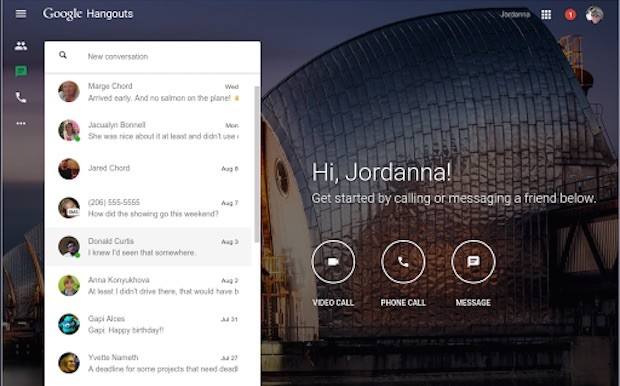Open Donald Curtis's avatar
Image resolution: width=620 pixels, height=386 pixels.
point(69,246)
